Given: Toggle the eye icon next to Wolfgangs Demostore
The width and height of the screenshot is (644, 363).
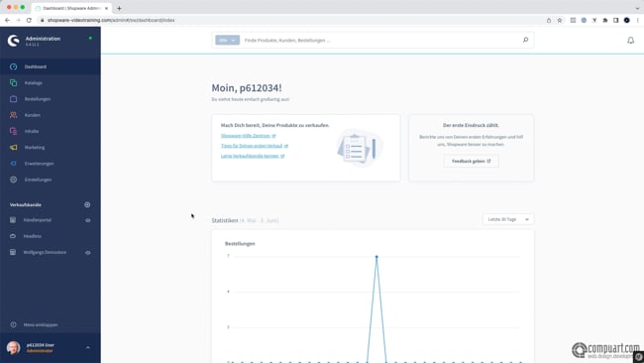Looking at the screenshot, I should tap(88, 253).
